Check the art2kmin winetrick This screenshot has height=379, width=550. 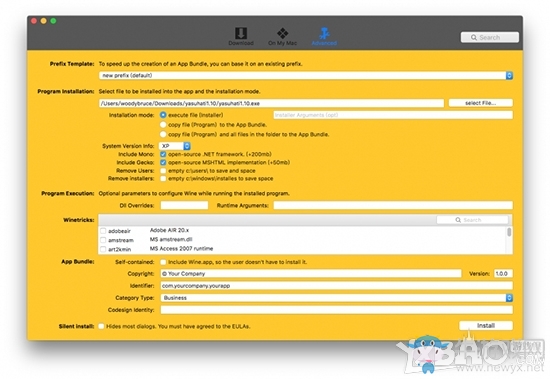(103, 249)
